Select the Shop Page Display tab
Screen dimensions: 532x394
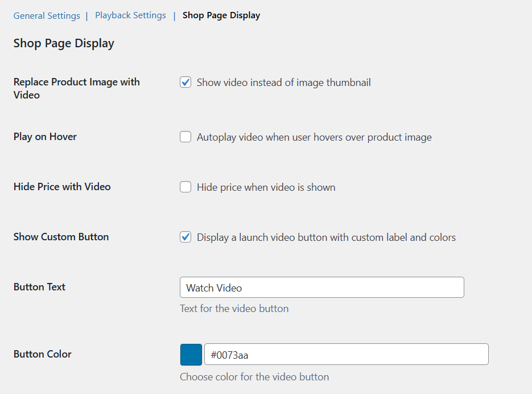pos(221,15)
